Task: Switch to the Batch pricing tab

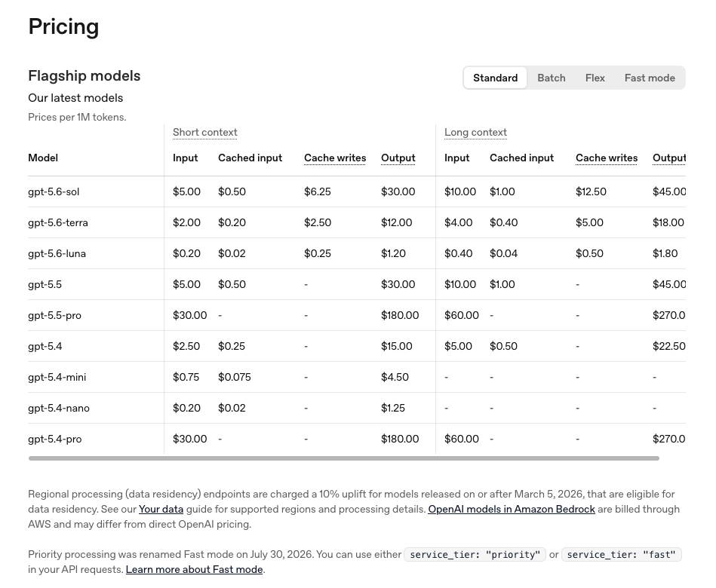Action: 552,78
